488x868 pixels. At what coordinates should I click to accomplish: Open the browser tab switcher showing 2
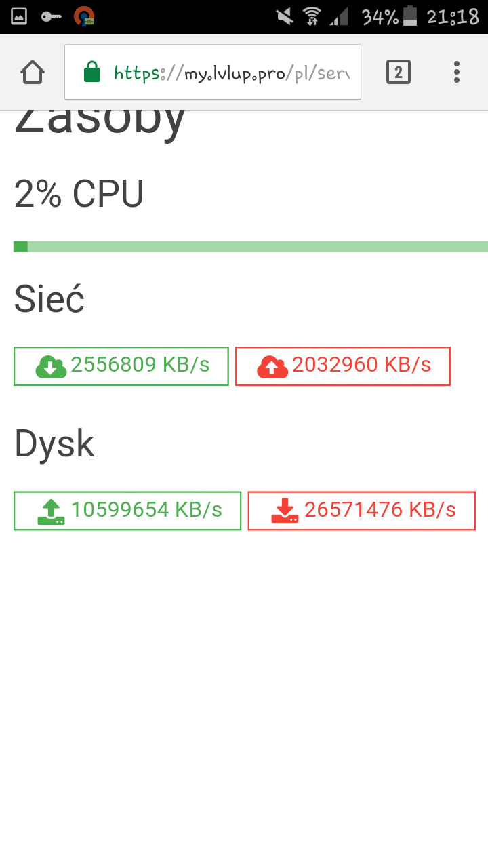point(399,72)
